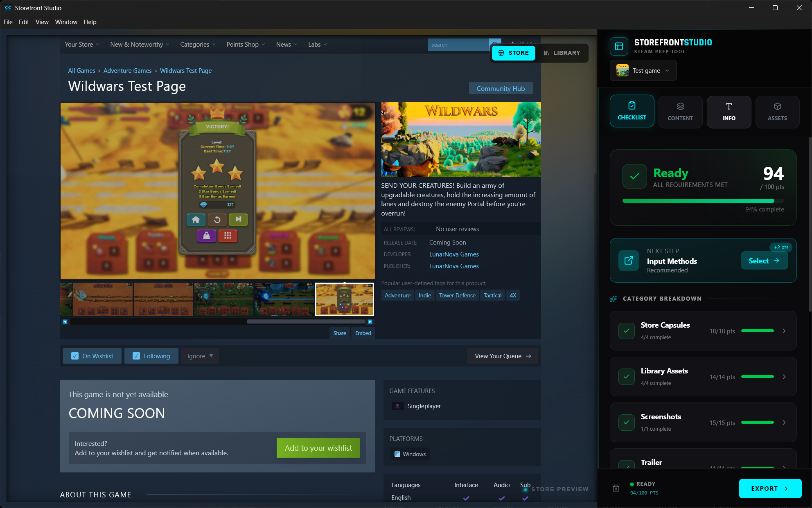The height and width of the screenshot is (508, 812).
Task: Toggle the Following checkbox
Action: point(136,356)
